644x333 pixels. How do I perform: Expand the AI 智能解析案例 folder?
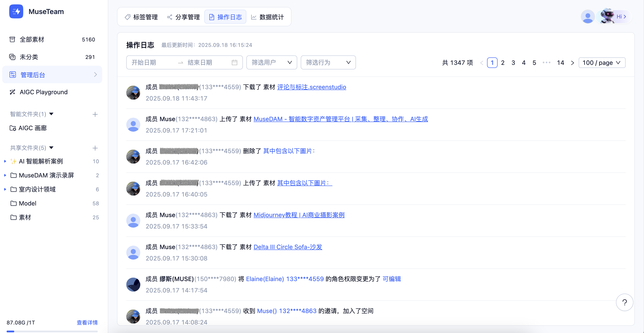(x=5, y=161)
